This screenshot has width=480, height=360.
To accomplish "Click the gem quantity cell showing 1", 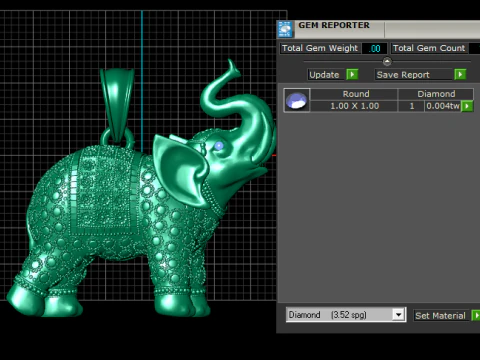I will pos(411,106).
